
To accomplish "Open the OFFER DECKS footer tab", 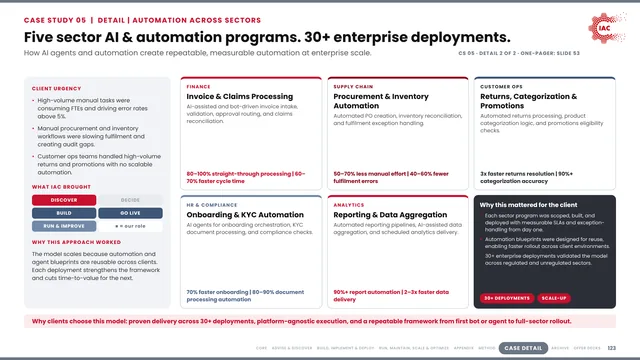I will click(x=587, y=348).
